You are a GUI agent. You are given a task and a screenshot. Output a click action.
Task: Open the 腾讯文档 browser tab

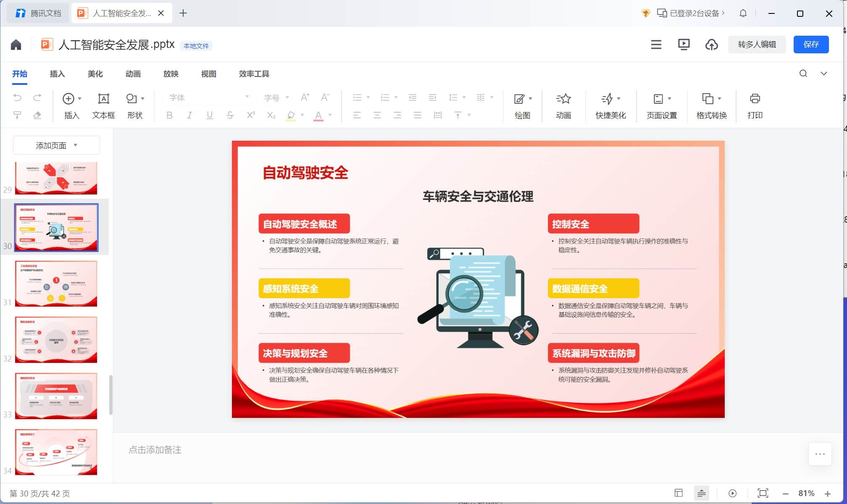[39, 13]
